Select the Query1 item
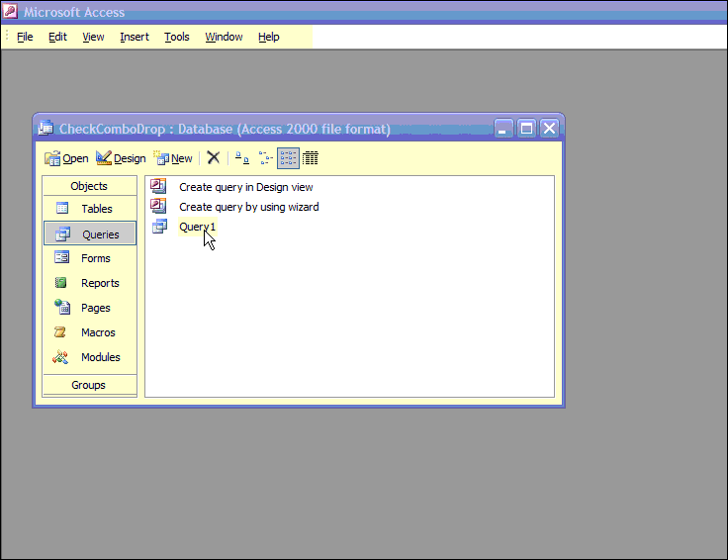728x560 pixels. (x=197, y=227)
